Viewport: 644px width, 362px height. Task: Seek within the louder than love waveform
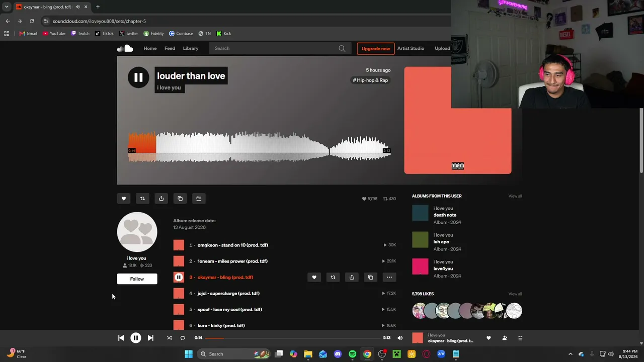(259, 147)
